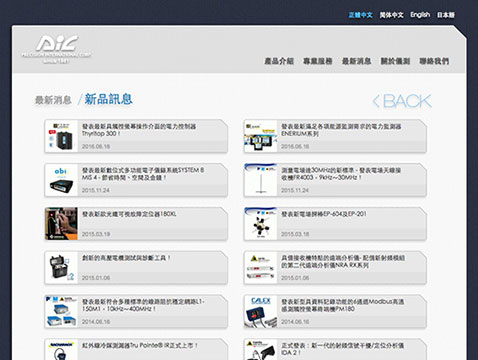Click date 2014.06.16 under PM180

[x=295, y=322]
